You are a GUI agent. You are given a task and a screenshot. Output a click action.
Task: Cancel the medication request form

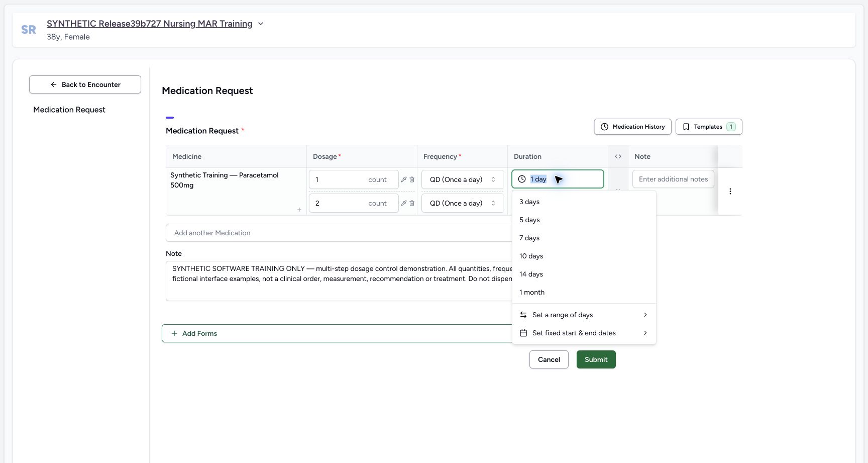click(549, 359)
